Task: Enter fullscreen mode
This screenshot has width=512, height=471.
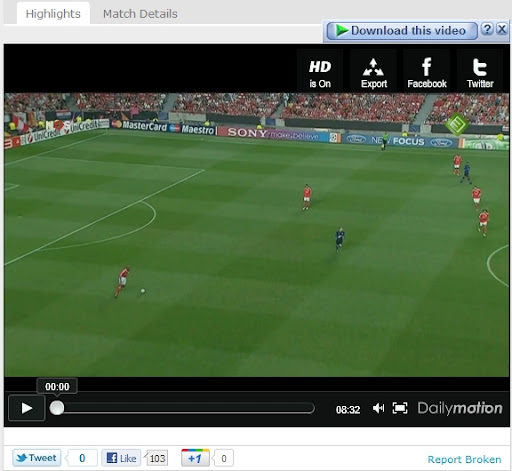Action: [400, 408]
